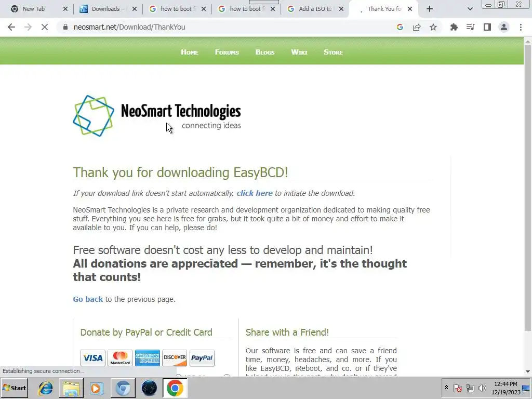Click the Discover card icon
532x399 pixels.
click(175, 358)
